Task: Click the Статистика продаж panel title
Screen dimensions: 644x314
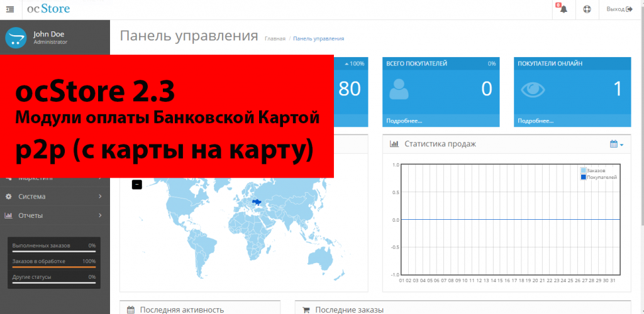Action: click(x=440, y=144)
